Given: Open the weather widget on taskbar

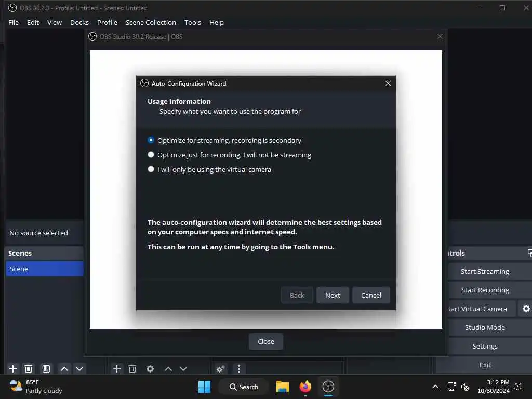Looking at the screenshot, I should pos(36,387).
